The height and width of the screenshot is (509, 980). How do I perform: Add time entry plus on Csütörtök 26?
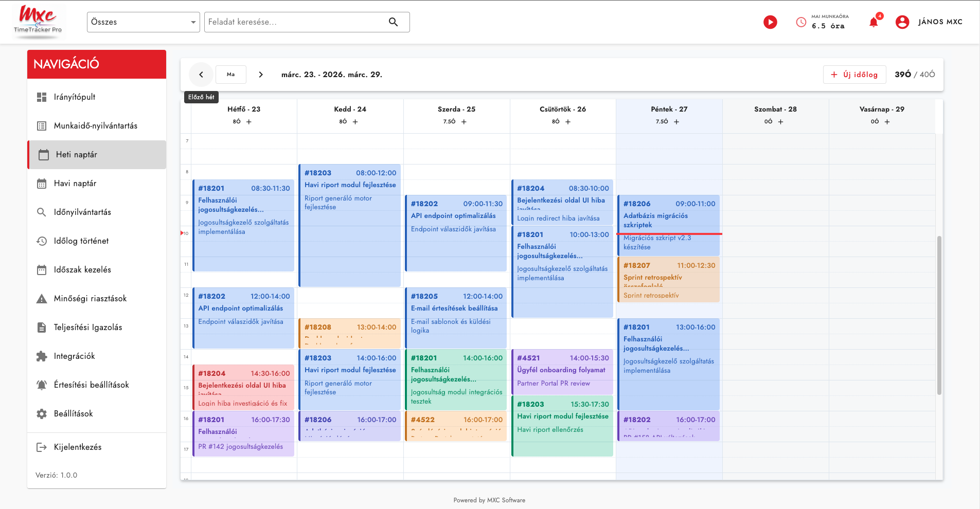tap(568, 122)
